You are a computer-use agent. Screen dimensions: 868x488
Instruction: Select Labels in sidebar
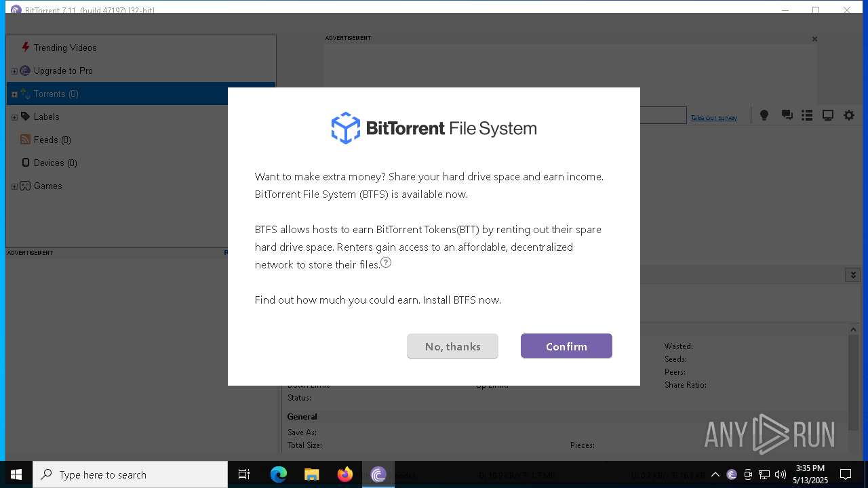pos(47,117)
